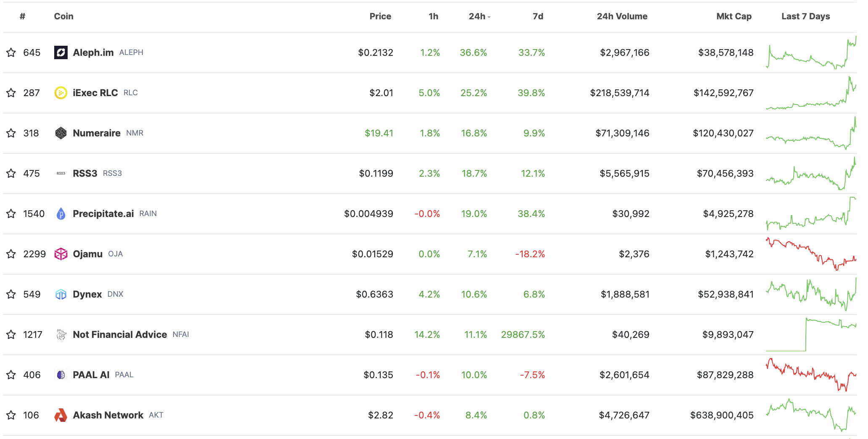Sort table by rank # header
Viewport: 868px width, 439px height.
[x=22, y=16]
